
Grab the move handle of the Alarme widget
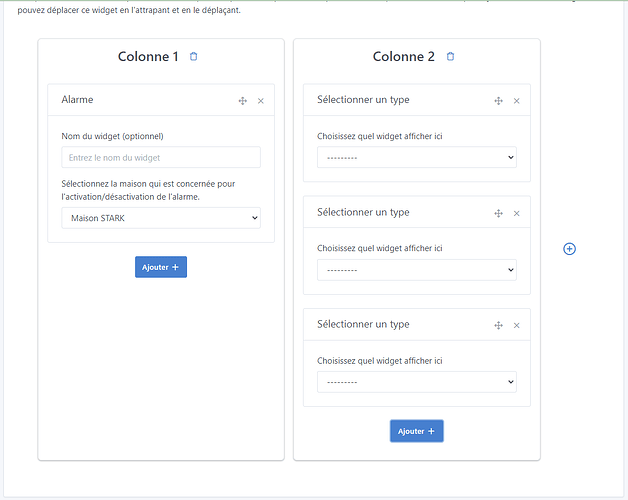(x=243, y=101)
